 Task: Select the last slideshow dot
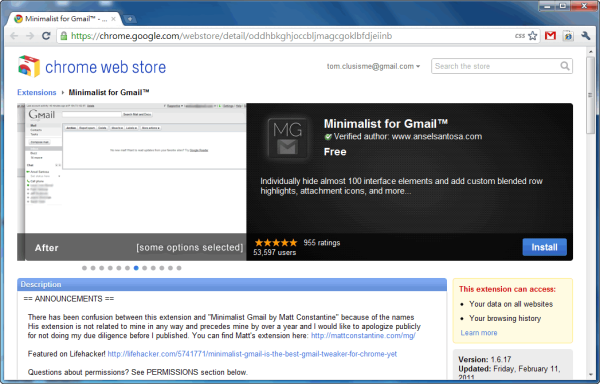tap(179, 268)
